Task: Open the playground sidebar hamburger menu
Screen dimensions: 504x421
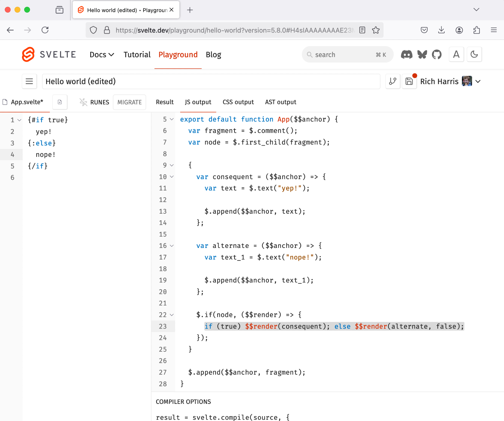Action: tap(29, 81)
